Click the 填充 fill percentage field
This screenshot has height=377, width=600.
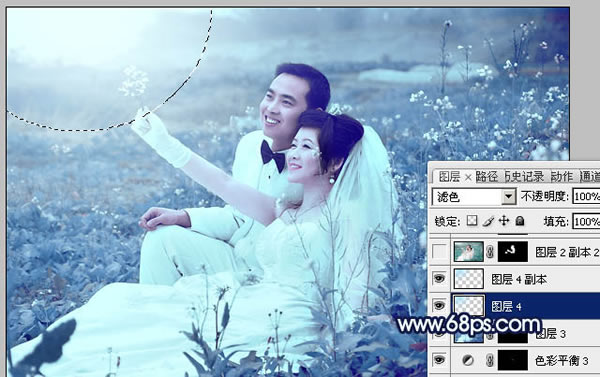click(586, 222)
